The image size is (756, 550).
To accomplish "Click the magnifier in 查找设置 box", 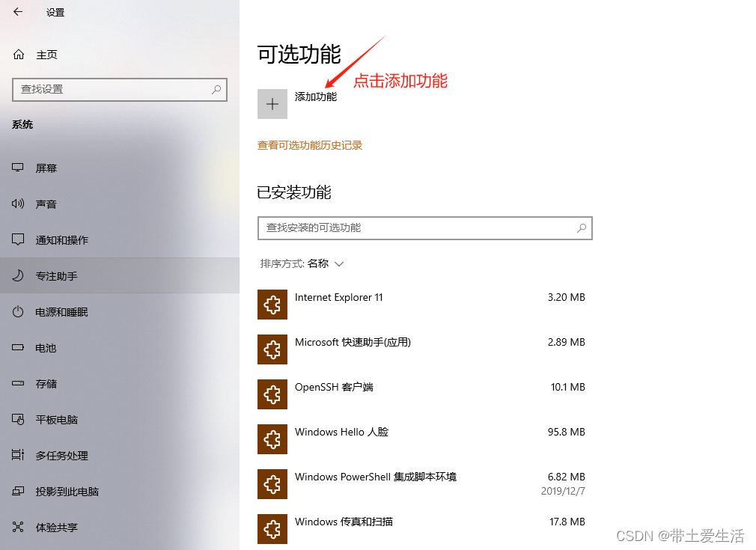I will point(216,89).
